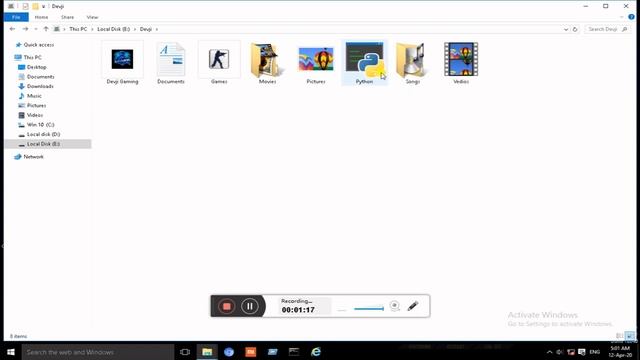Screen dimensions: 640x360
Task: Open the Command Prompt taskbar icon
Action: (294, 352)
